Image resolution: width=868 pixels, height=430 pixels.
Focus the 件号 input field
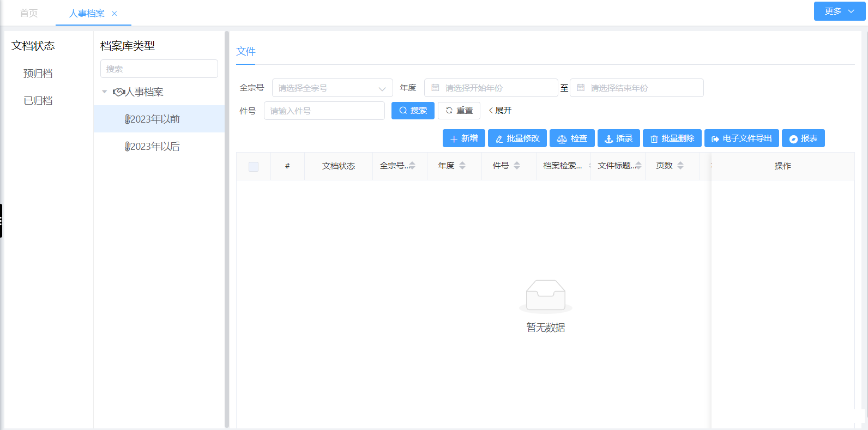click(x=324, y=111)
